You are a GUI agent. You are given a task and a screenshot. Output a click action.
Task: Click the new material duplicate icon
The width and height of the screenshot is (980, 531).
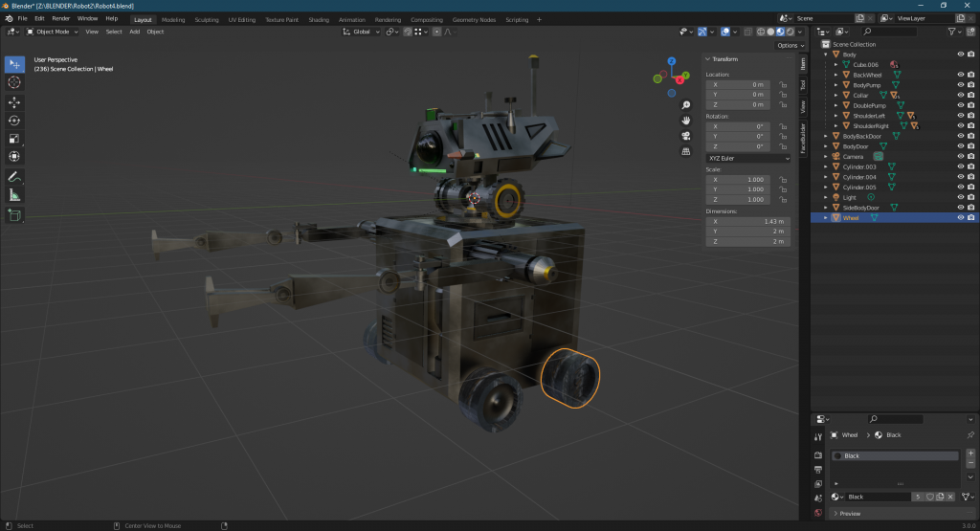[x=940, y=497]
